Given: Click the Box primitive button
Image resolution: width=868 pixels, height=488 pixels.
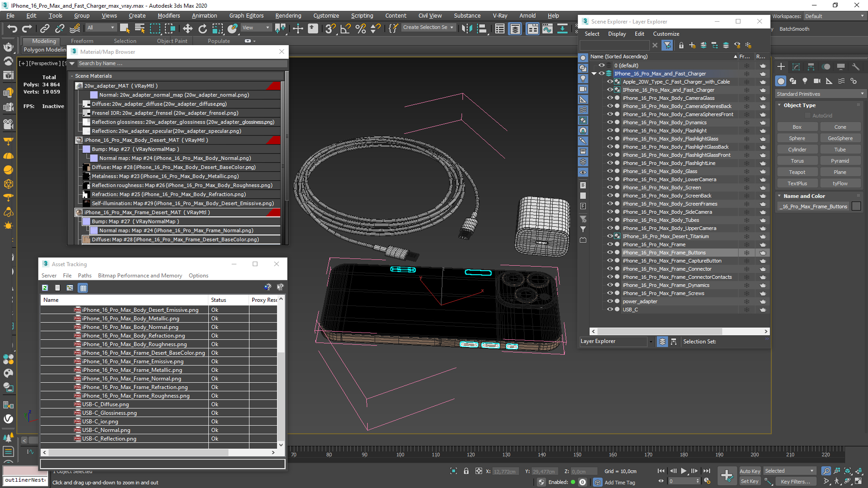Looking at the screenshot, I should coord(797,127).
